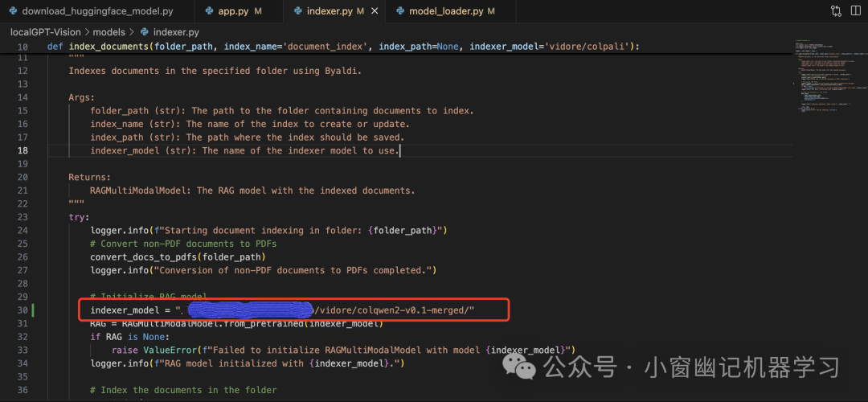Select the indexer.py editor tab

pos(335,11)
